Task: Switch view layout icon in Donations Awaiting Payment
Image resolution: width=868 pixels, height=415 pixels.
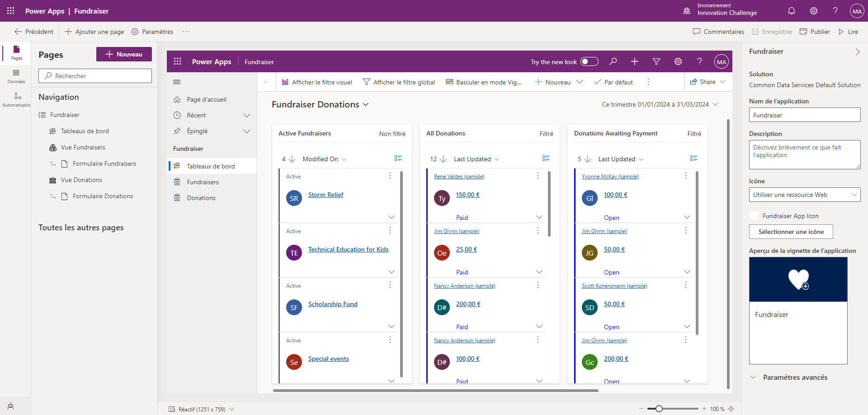Action: pos(694,158)
